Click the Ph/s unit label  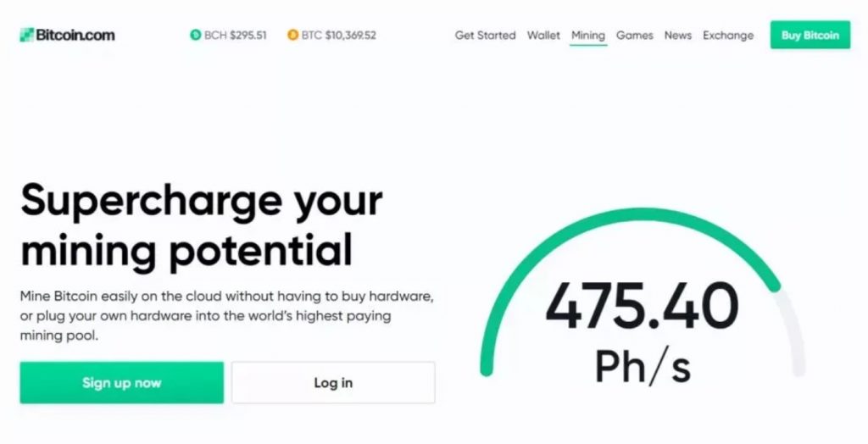click(x=643, y=365)
